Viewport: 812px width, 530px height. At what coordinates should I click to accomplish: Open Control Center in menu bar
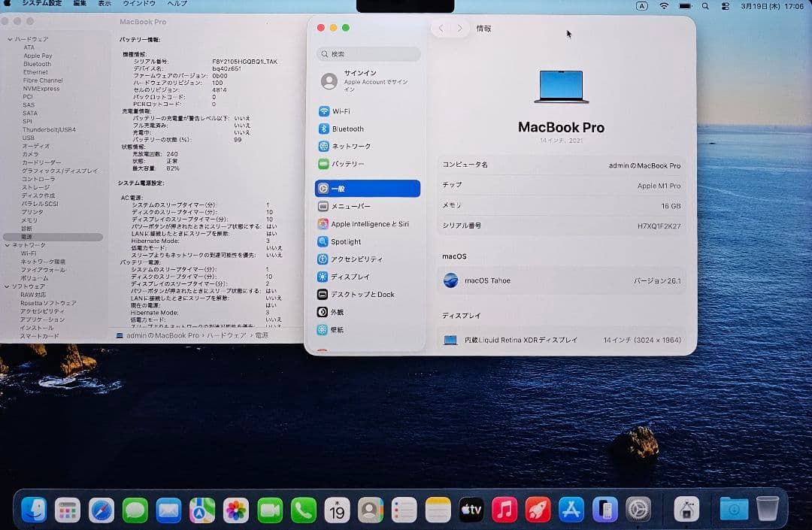726,6
